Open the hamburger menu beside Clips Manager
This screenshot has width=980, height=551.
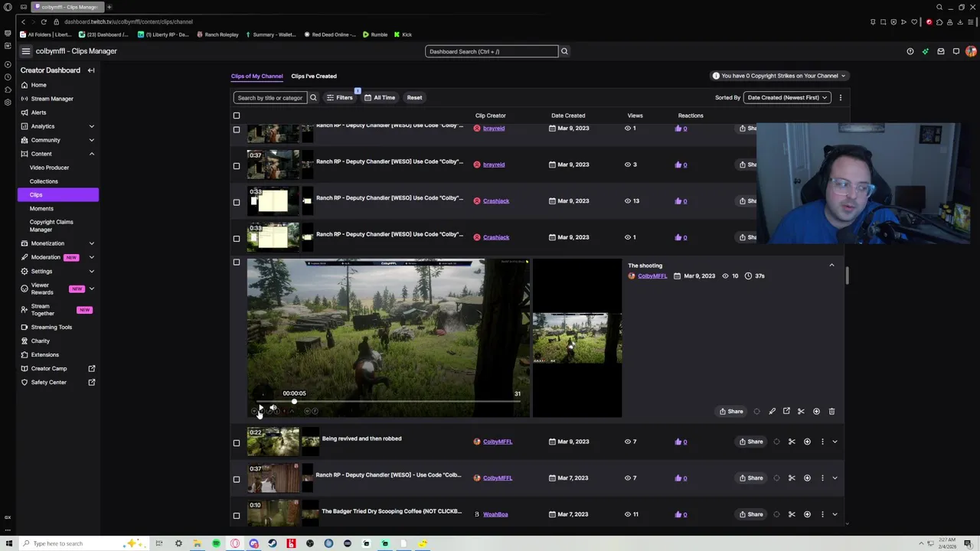26,51
